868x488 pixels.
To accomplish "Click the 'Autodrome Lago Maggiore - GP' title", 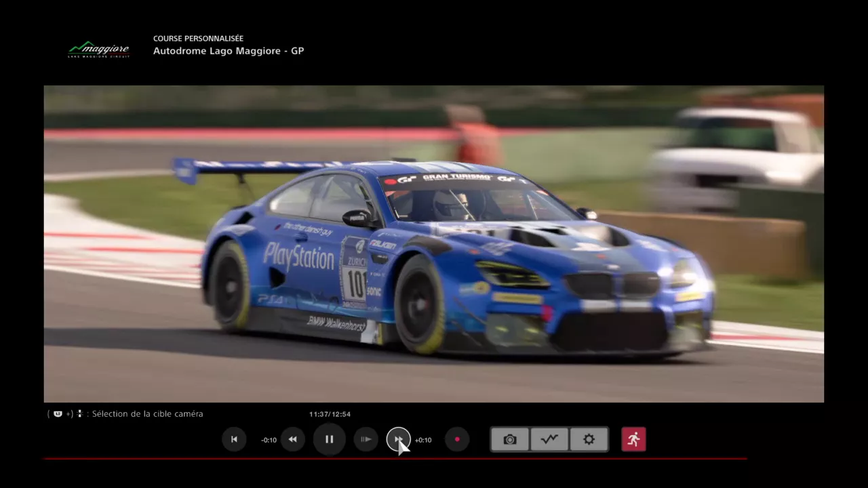I will (x=229, y=51).
